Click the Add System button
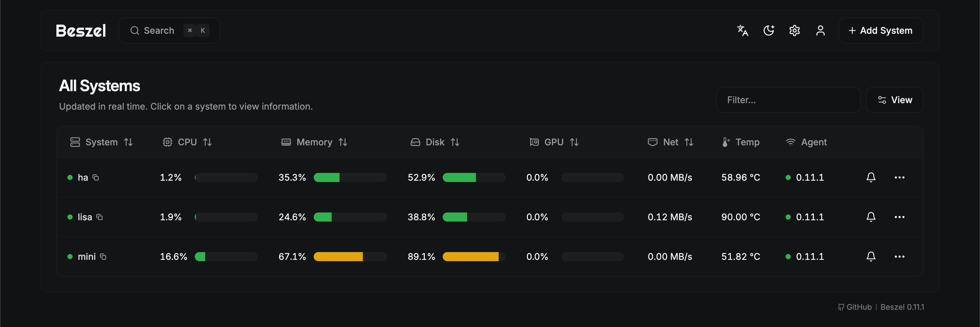The image size is (980, 327). coord(880,30)
